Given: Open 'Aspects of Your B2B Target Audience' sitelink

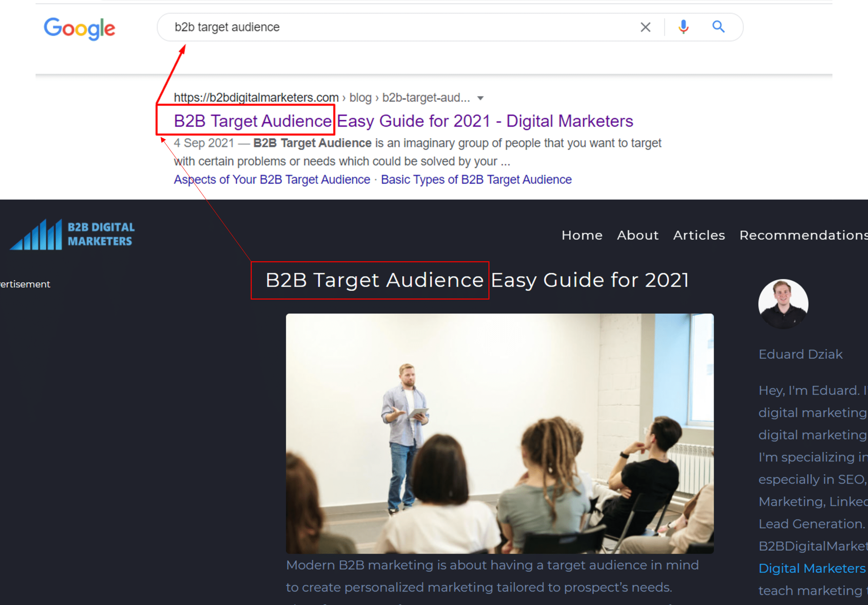Looking at the screenshot, I should click(x=272, y=180).
